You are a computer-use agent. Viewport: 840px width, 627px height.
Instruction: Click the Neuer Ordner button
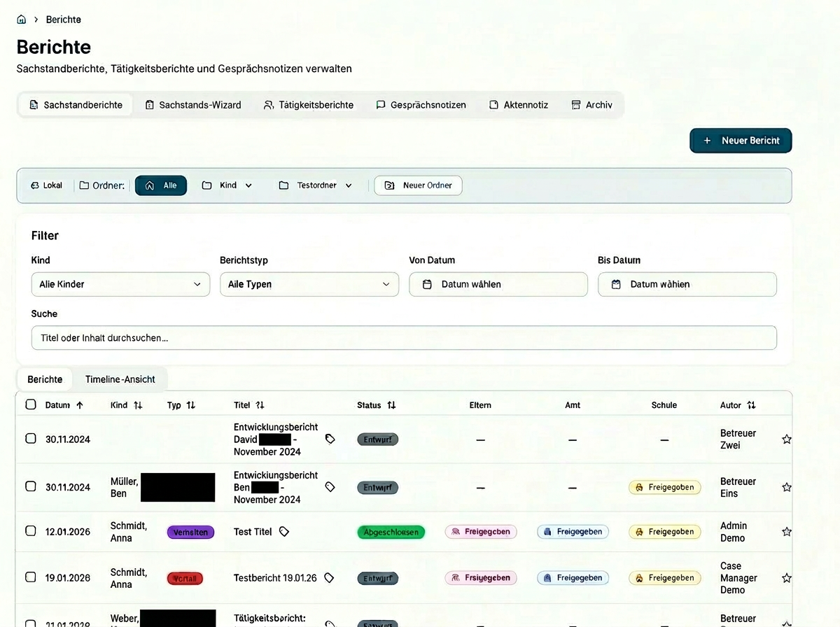point(418,185)
